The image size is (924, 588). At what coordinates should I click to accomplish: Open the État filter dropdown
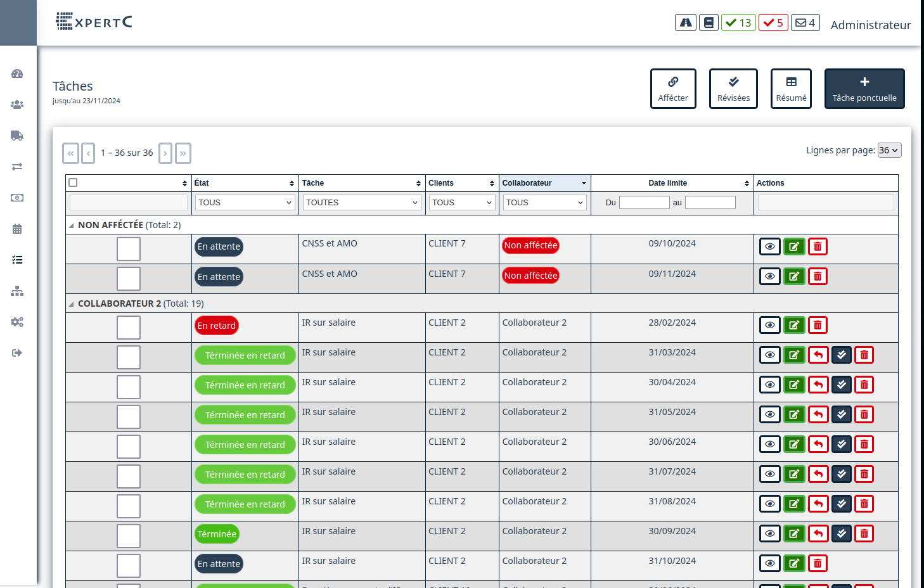click(x=244, y=203)
